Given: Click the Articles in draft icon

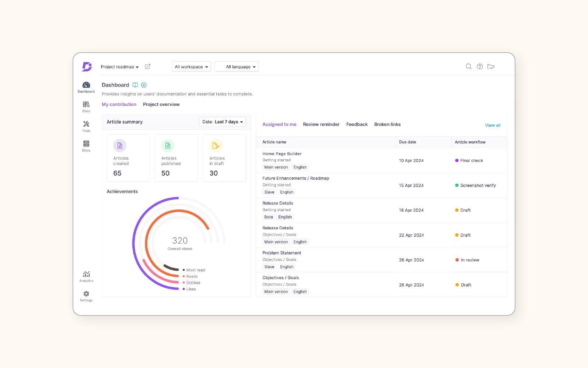Looking at the screenshot, I should point(216,146).
